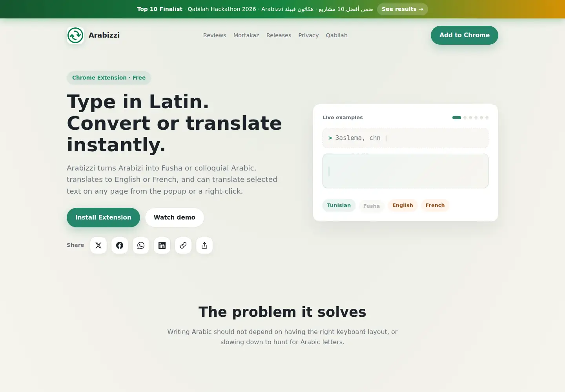Click Install Extension
The height and width of the screenshot is (392, 565).
(x=103, y=218)
